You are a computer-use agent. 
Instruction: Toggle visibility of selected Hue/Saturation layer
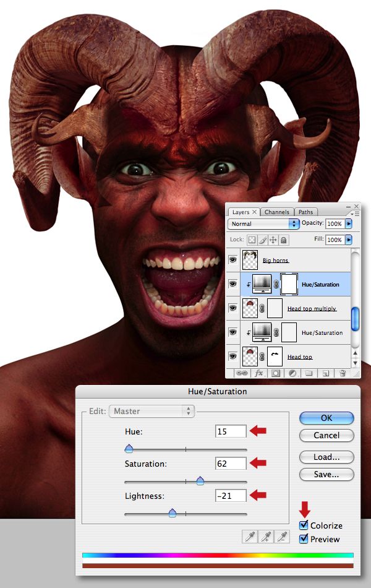tap(232, 284)
